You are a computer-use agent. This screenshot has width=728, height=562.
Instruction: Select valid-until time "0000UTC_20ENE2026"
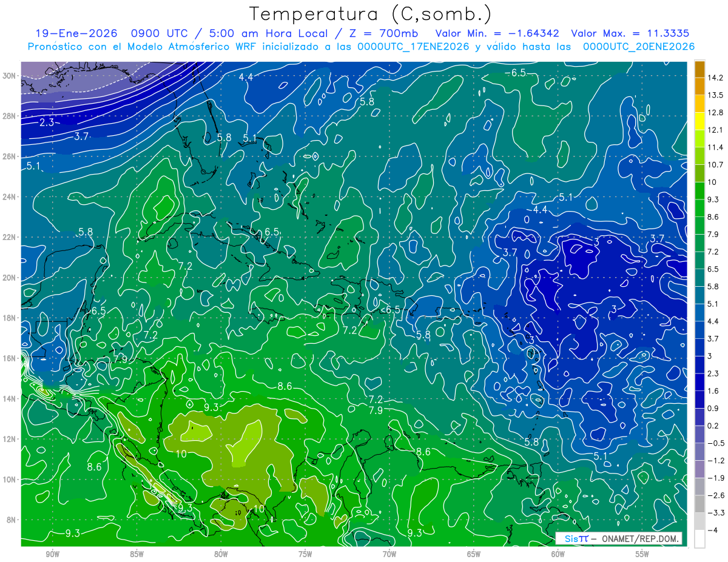(638, 46)
